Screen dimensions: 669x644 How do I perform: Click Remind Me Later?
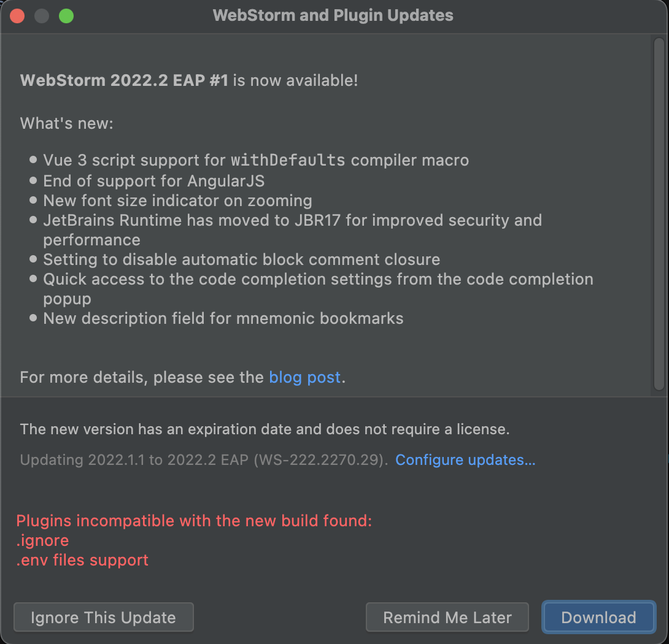pos(447,617)
